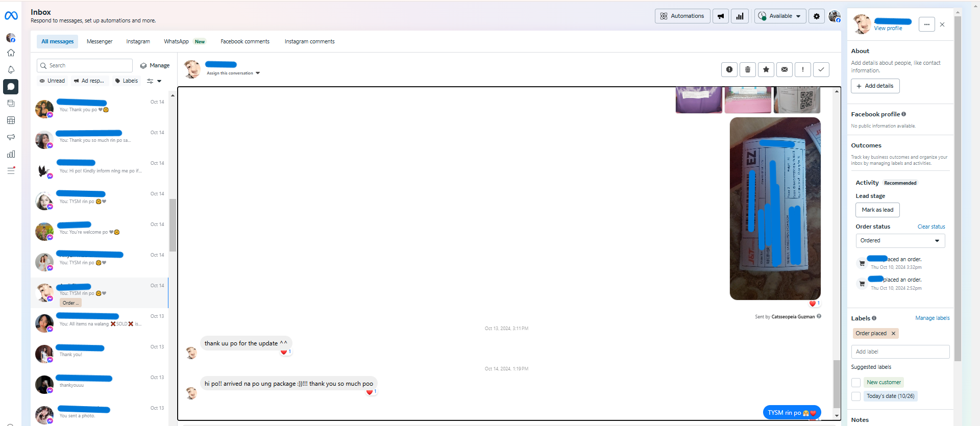Click the account avatar in the top bar
This screenshot has width=980, height=426.
(x=835, y=16)
